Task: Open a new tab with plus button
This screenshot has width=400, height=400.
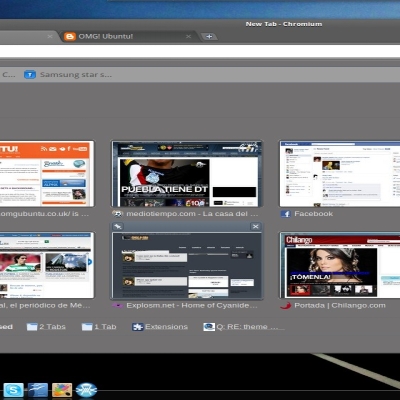Action: [209, 36]
